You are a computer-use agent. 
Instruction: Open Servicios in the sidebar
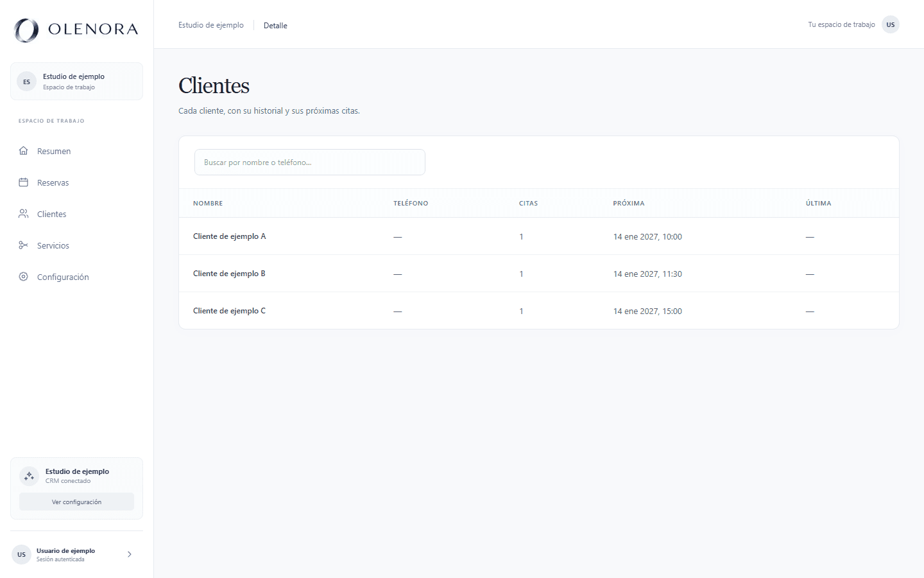point(76,245)
